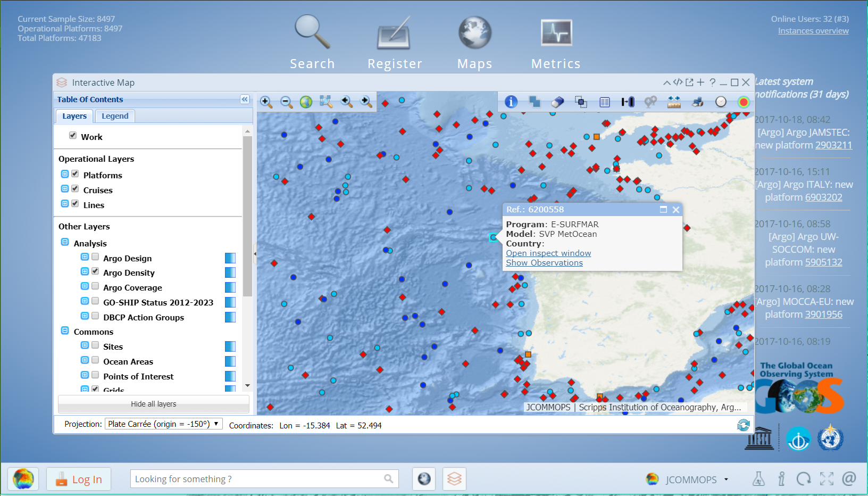Viewport: 868px width, 496px height.
Task: Click Show Observations link
Action: coord(544,263)
